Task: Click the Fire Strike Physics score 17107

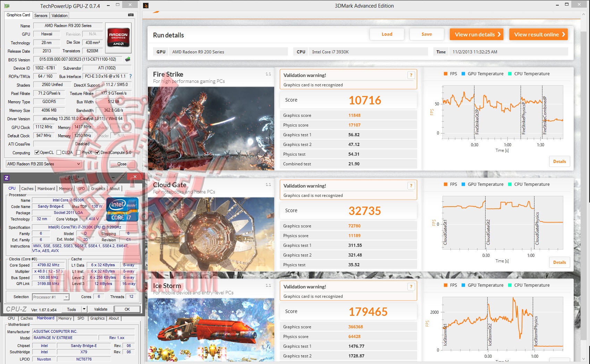Action: click(354, 125)
